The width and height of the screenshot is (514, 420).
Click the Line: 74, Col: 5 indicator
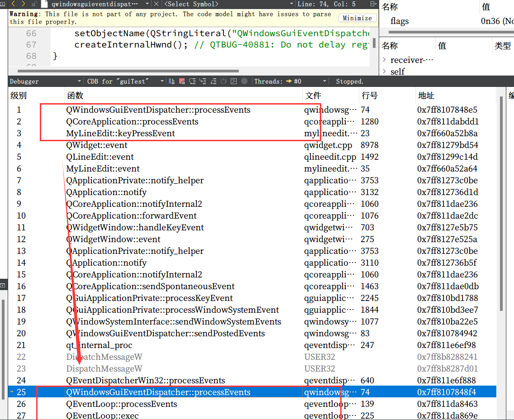(327, 4)
